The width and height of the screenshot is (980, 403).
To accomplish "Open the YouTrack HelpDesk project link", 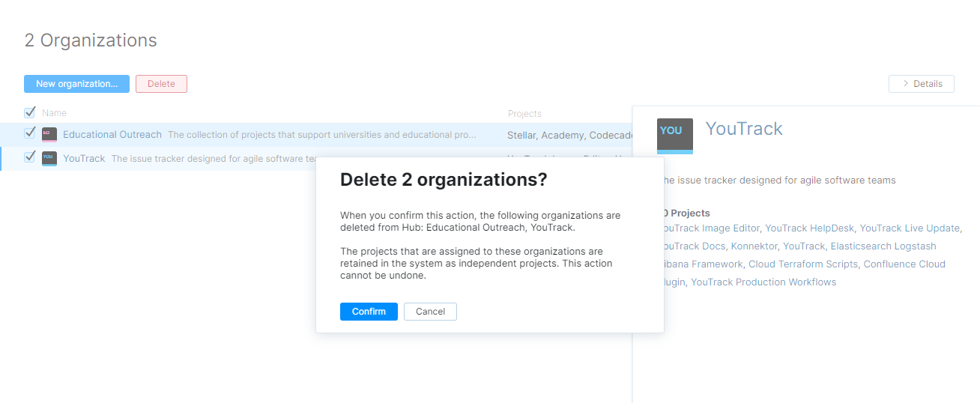I will click(x=809, y=228).
